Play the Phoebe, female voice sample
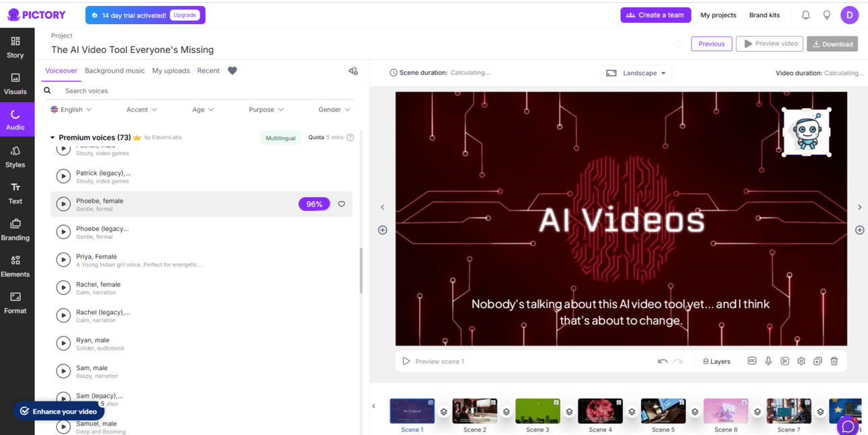 [63, 204]
